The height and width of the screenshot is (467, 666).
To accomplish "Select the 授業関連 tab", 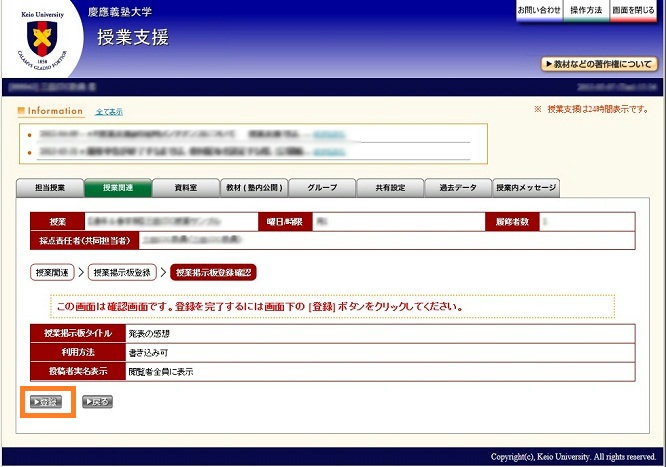I will coord(118,188).
